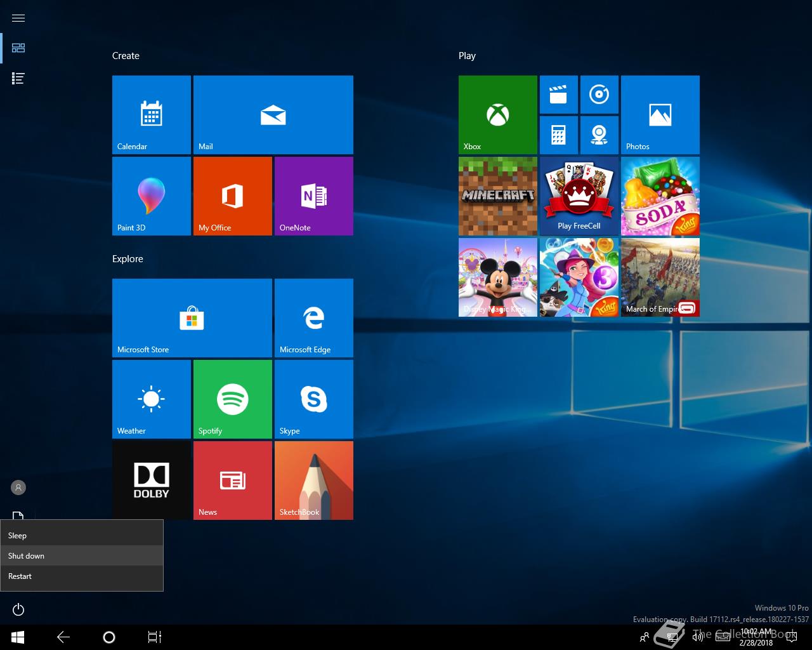Click the Create group heading
This screenshot has width=812, height=650.
(126, 56)
